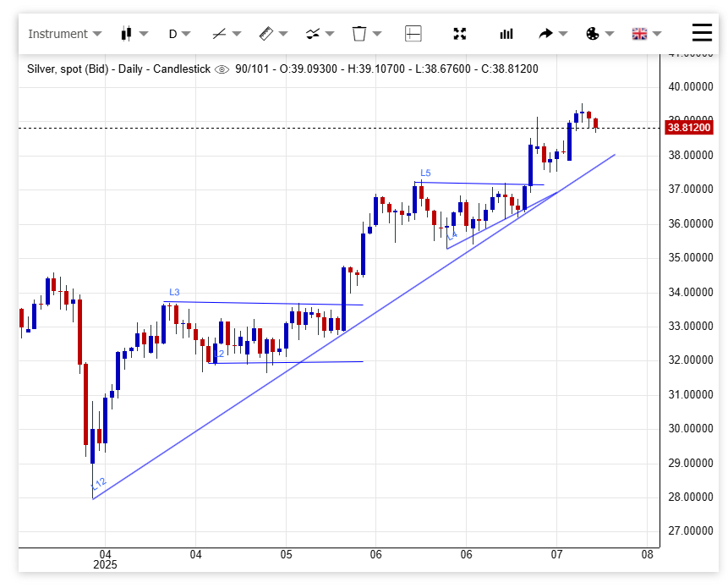Expand the D timeframe dropdown
Viewport: 728px width, 588px height.
(x=179, y=34)
